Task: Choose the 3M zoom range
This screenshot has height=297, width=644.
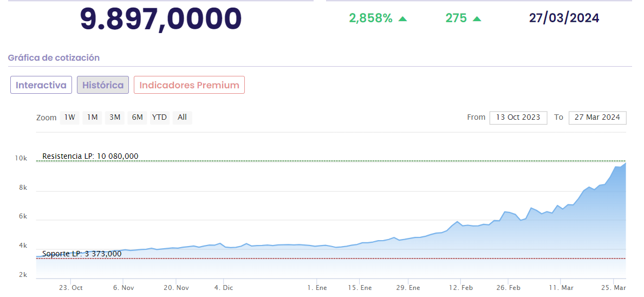Action: point(115,117)
